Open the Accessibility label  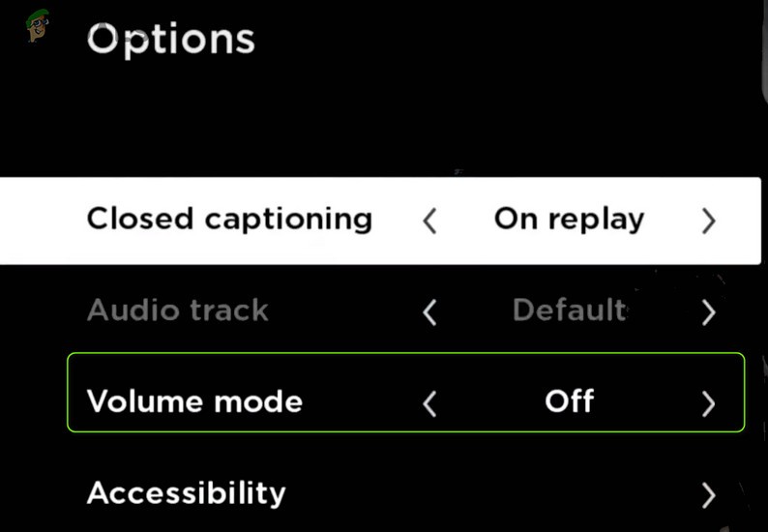(x=187, y=493)
